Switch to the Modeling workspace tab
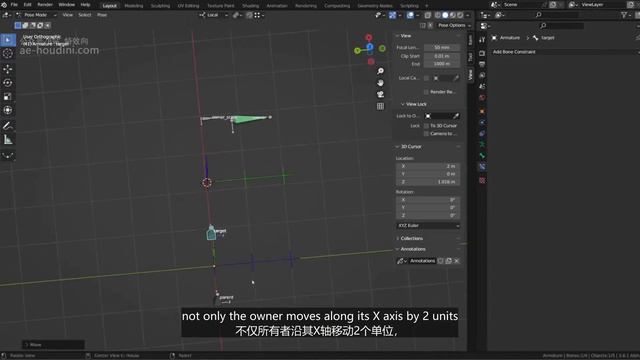Viewport: 640px width, 360px height. [134, 6]
